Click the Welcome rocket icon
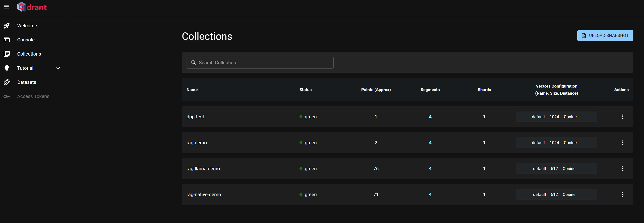This screenshot has height=223, width=644. pyautogui.click(x=7, y=26)
